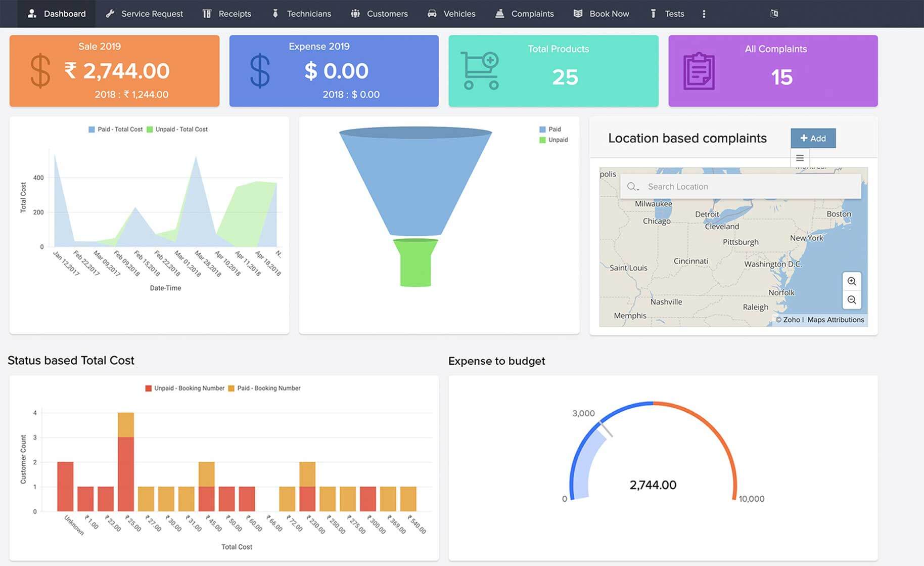The width and height of the screenshot is (924, 566).
Task: Click the clipboard icon in All Complaints
Action: click(699, 71)
